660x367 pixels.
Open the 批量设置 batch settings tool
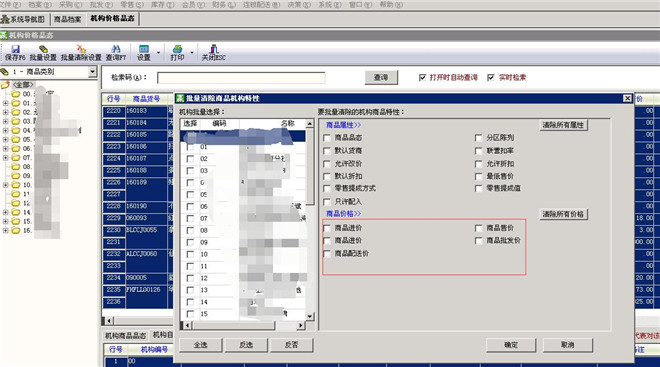pos(43,49)
